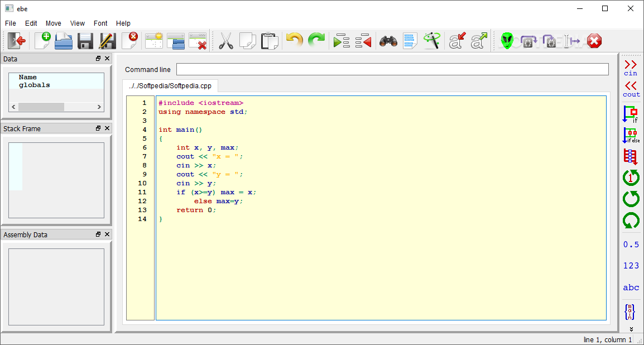Image resolution: width=644 pixels, height=345 pixels.
Task: Select the Softpedia.cpp tab
Action: point(170,86)
